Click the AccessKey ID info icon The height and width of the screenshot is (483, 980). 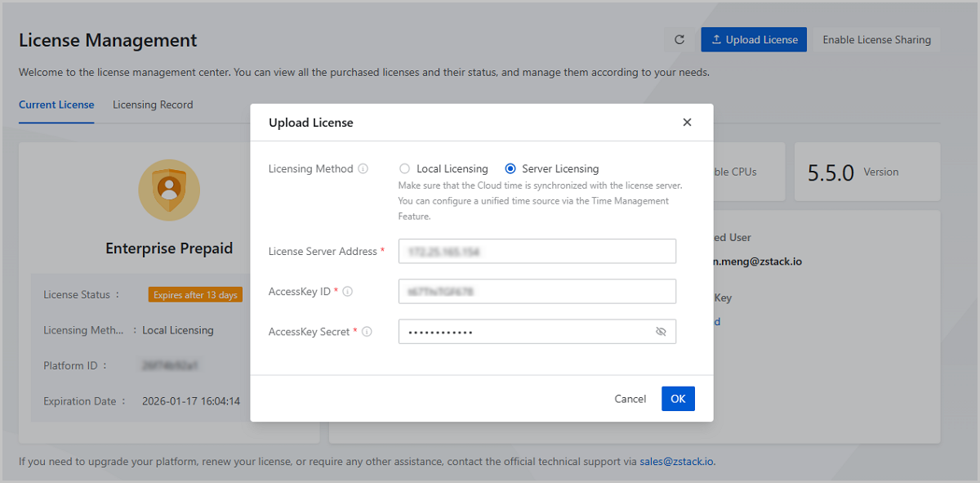pos(348,292)
